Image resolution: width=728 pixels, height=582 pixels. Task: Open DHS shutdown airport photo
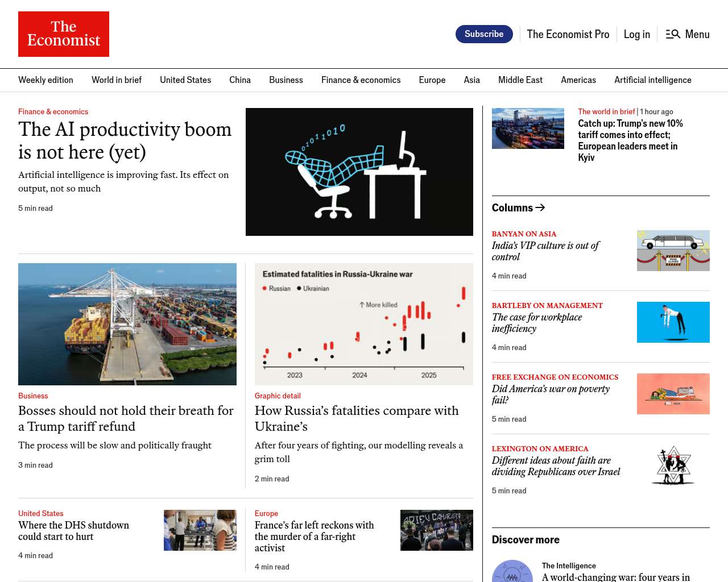tap(200, 530)
